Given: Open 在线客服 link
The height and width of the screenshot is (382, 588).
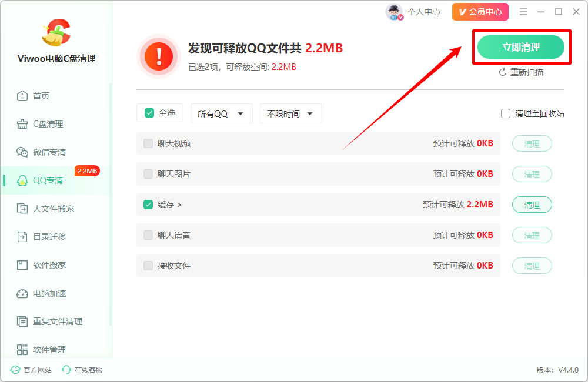Looking at the screenshot, I should [x=82, y=370].
